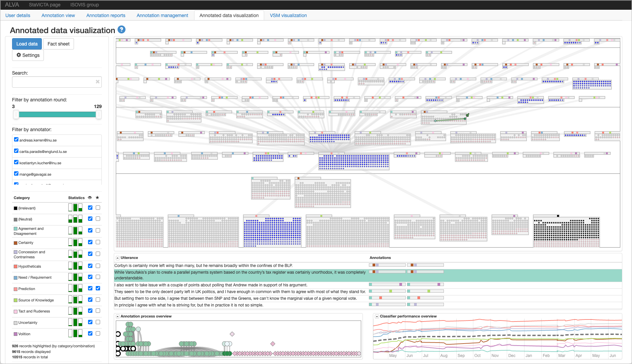Click the Prediction statistics bar chart

pos(75,288)
